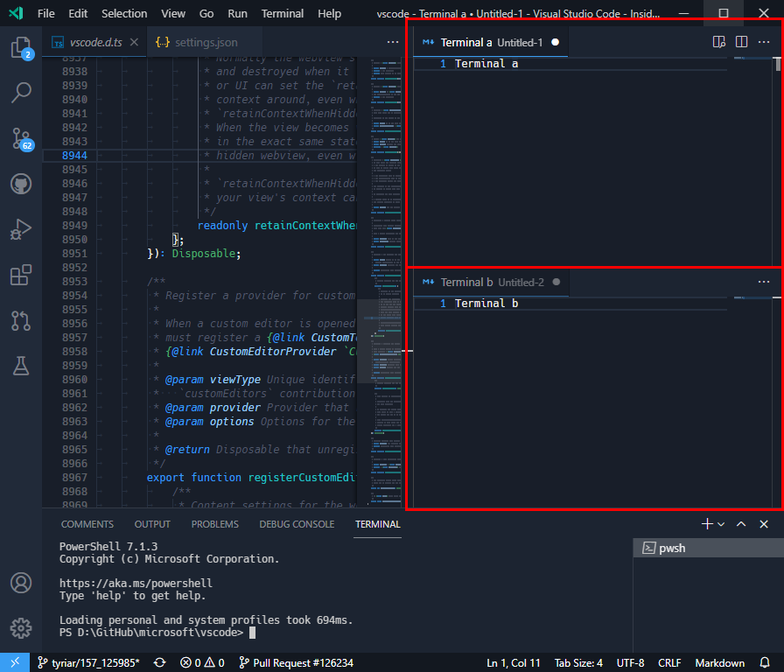Close the vscode.d.ts tab

(134, 42)
